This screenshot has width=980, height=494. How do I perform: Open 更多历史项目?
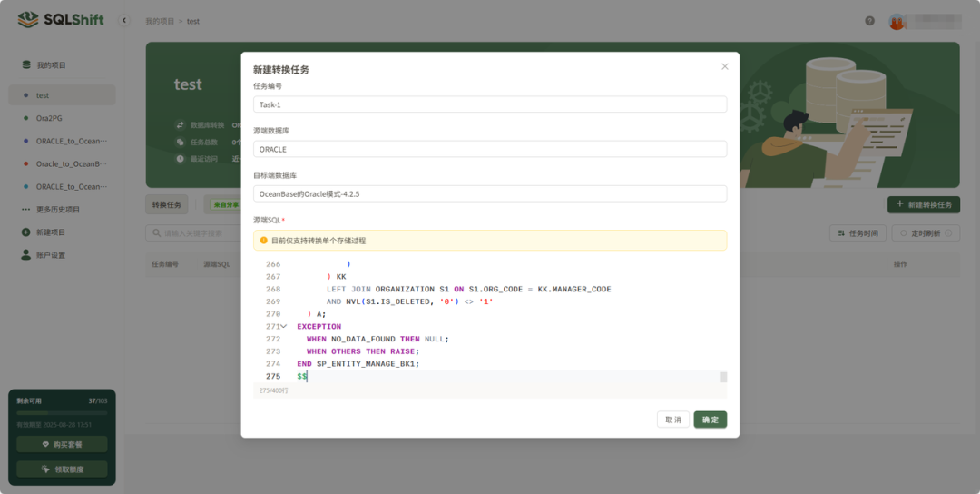click(57, 210)
